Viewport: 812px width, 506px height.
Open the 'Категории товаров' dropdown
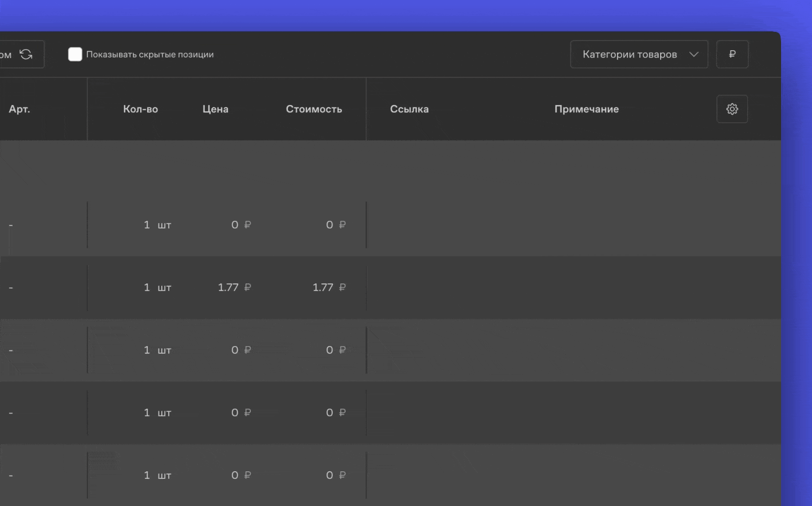pos(630,54)
